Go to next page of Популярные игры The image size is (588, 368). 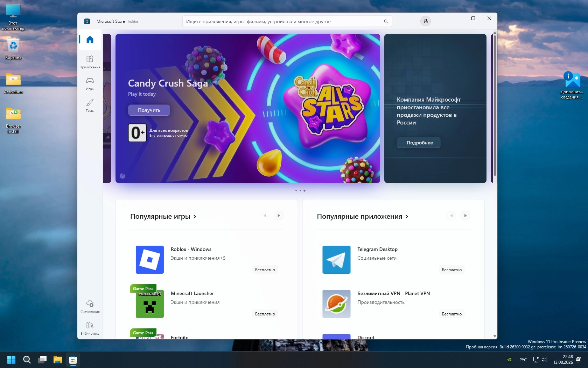(x=279, y=216)
